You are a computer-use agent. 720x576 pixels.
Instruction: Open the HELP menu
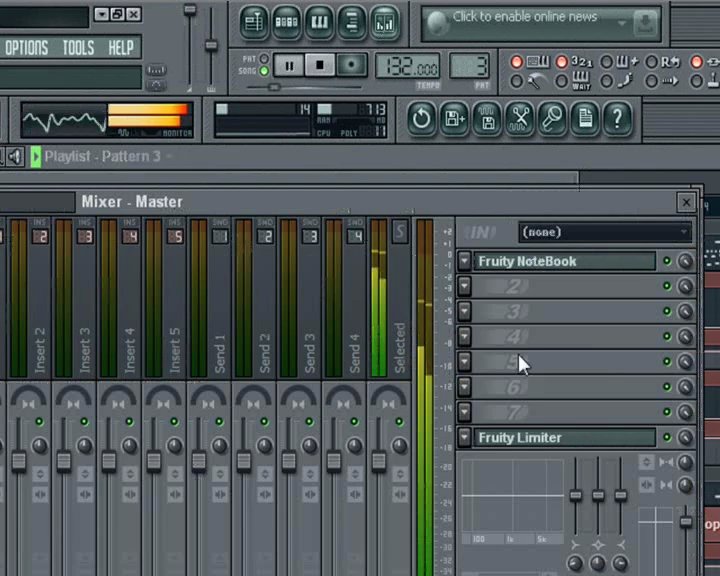pyautogui.click(x=121, y=48)
